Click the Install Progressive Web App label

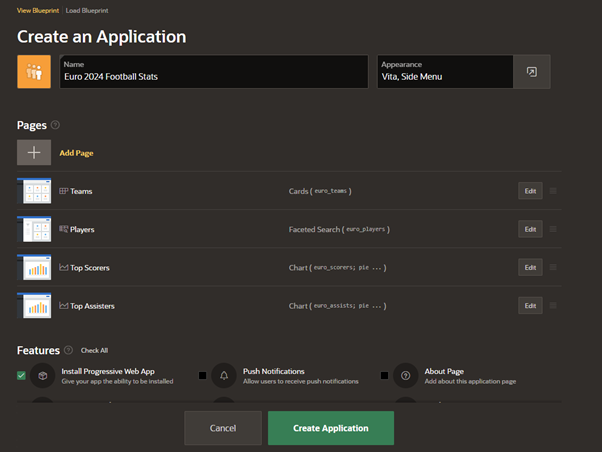click(x=108, y=371)
